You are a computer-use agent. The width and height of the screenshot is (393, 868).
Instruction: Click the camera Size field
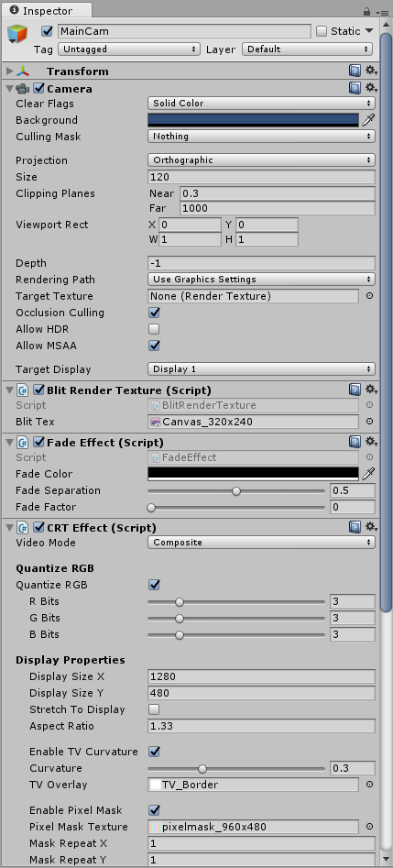(x=261, y=177)
